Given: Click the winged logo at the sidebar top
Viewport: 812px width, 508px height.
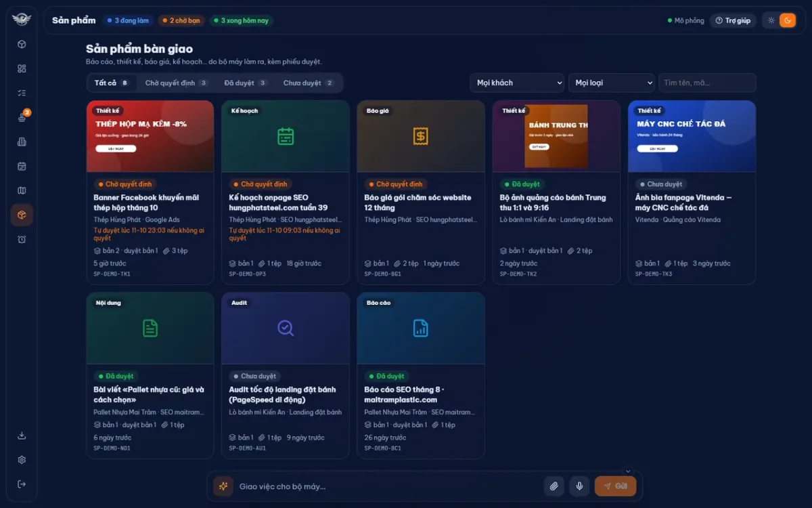Looking at the screenshot, I should [x=22, y=20].
